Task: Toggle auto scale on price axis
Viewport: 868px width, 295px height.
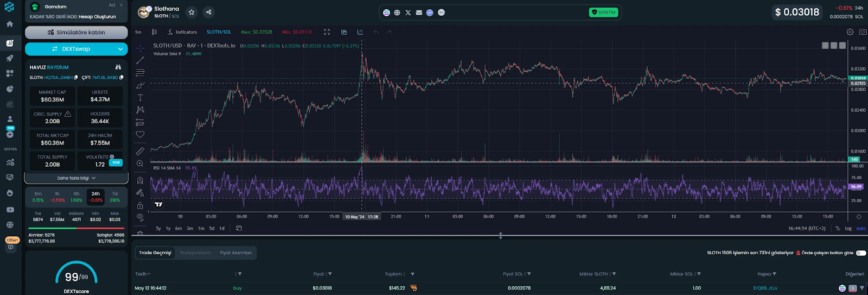Action: click(x=860, y=228)
